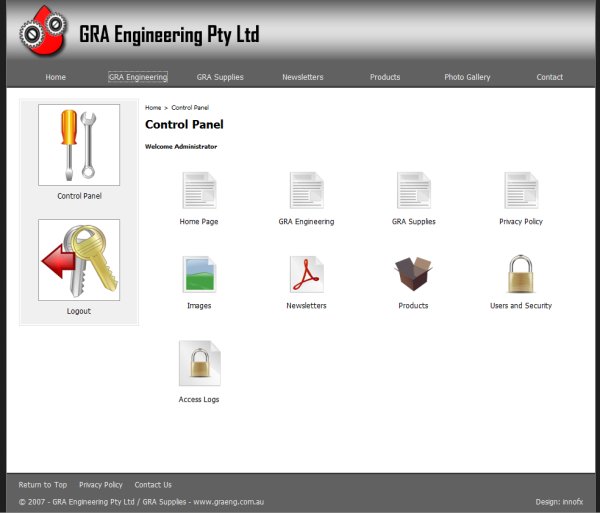
Task: Click the Home breadcrumb link
Action: coord(153,108)
